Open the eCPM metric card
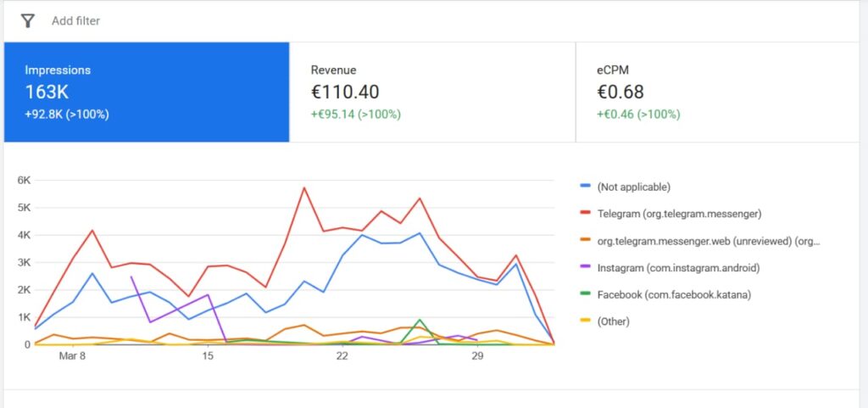 click(x=717, y=92)
